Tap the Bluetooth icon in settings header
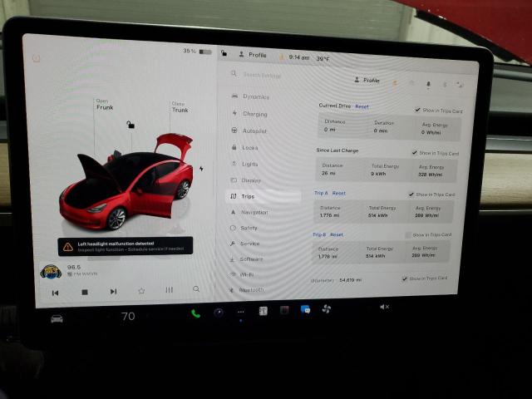Screen dimensions: 532x399 coord(445,85)
